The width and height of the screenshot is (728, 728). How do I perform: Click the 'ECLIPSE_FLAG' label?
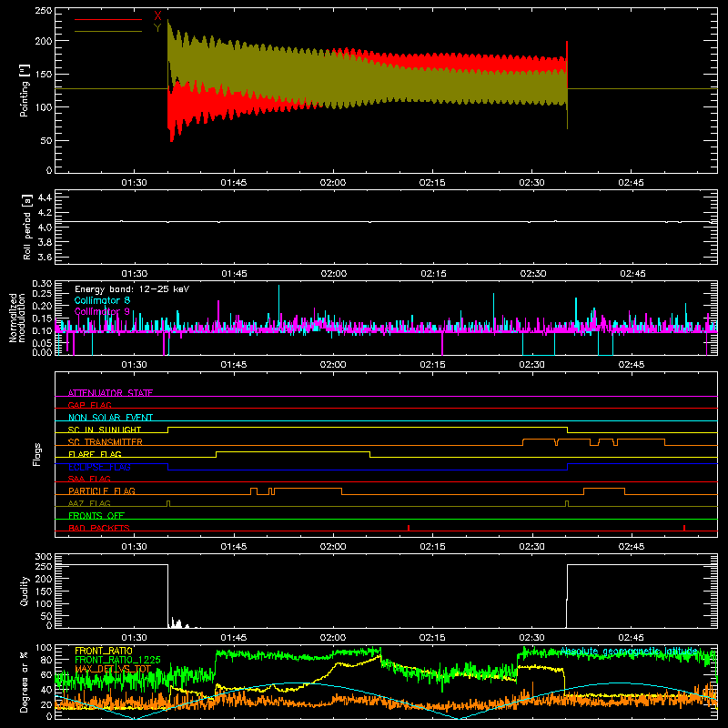(99, 467)
